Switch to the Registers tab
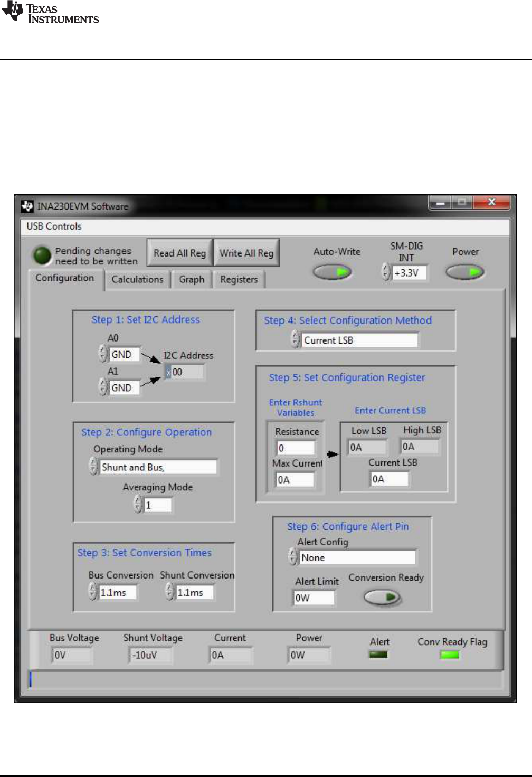Viewport: 532px width, 777px height. coord(239,279)
